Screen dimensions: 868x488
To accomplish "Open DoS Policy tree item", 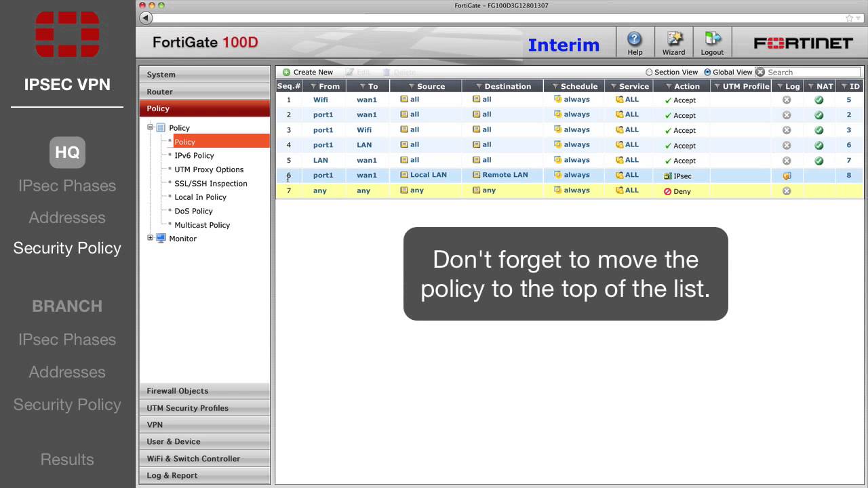I will [193, 211].
